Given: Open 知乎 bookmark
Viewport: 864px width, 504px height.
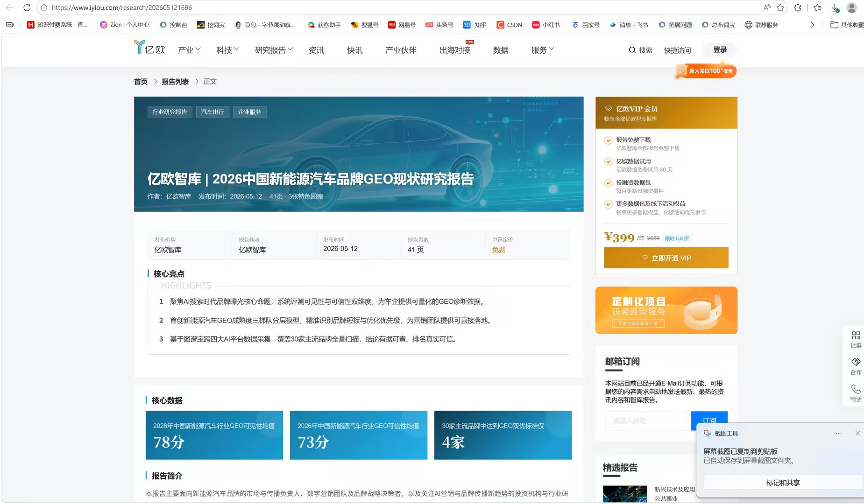Looking at the screenshot, I should (474, 25).
